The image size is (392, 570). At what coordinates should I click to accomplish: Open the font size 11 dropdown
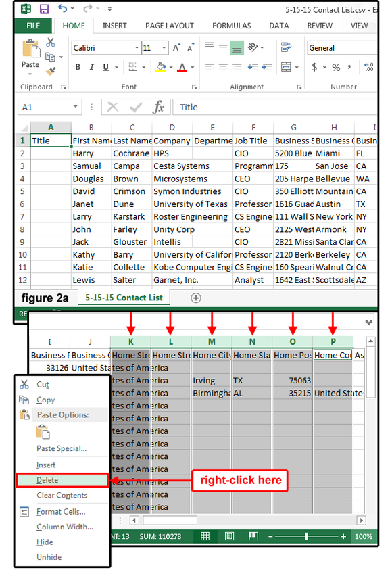pyautogui.click(x=164, y=48)
